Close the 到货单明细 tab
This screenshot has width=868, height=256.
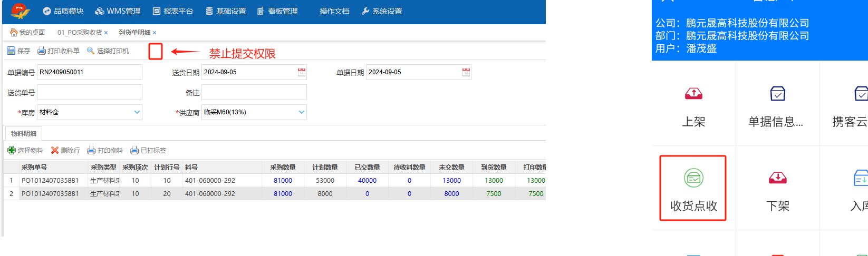[155, 33]
